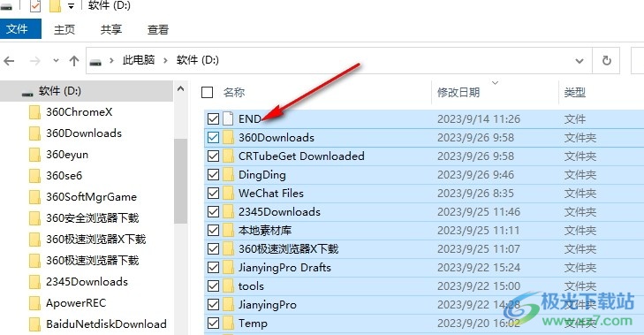Open the address bar history dropdown
644x335 pixels.
(580, 61)
